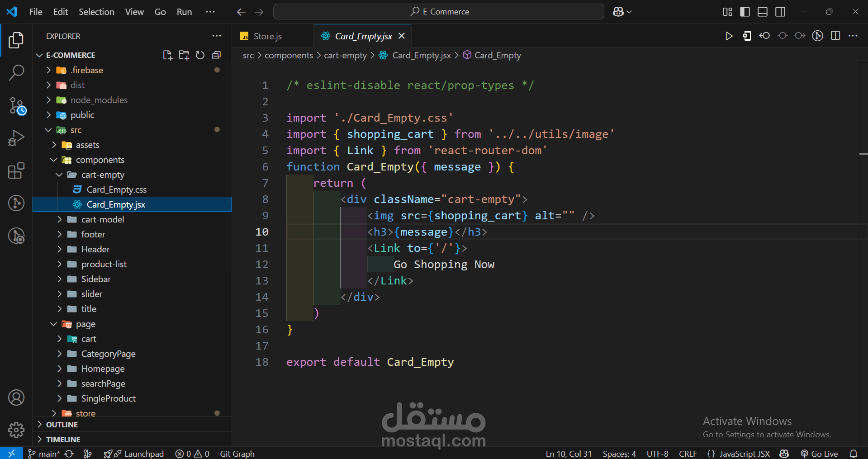The width and height of the screenshot is (868, 459).
Task: Toggle the primary side bar visibility
Action: [x=745, y=12]
